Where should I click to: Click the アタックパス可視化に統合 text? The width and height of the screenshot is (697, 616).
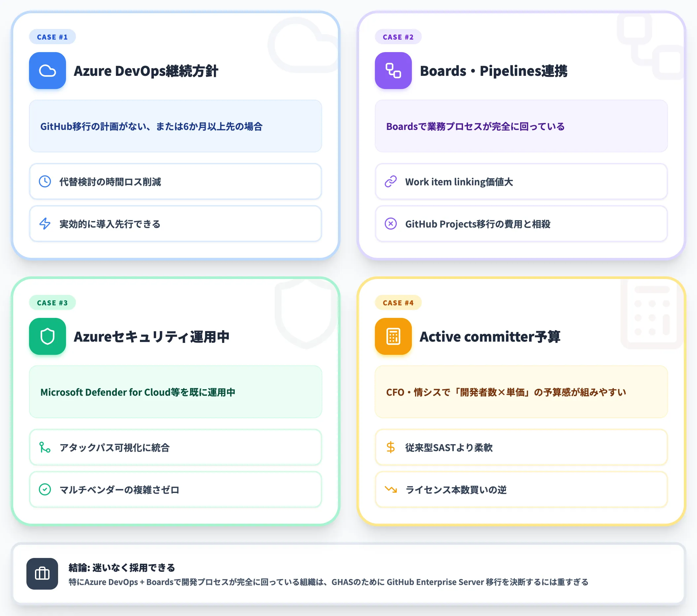click(115, 448)
